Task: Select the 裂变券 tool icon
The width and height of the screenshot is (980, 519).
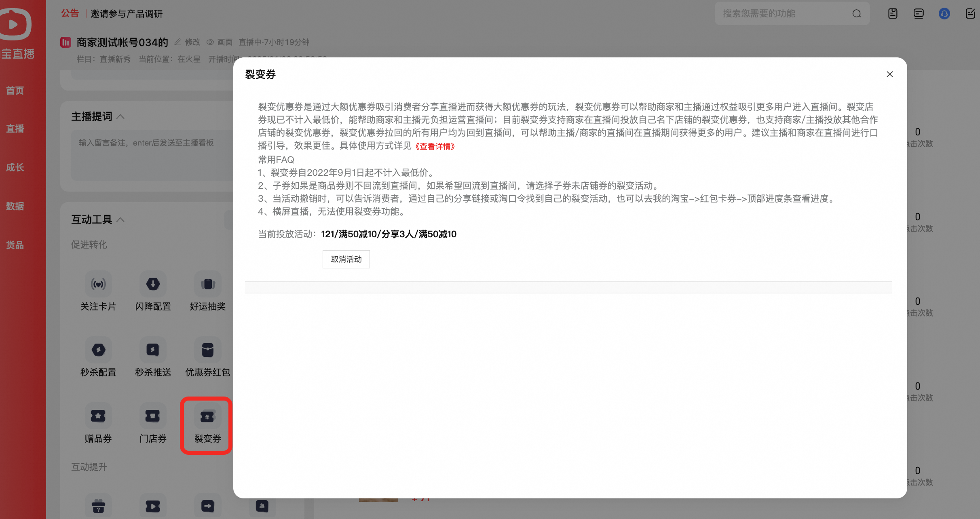Action: tap(207, 416)
